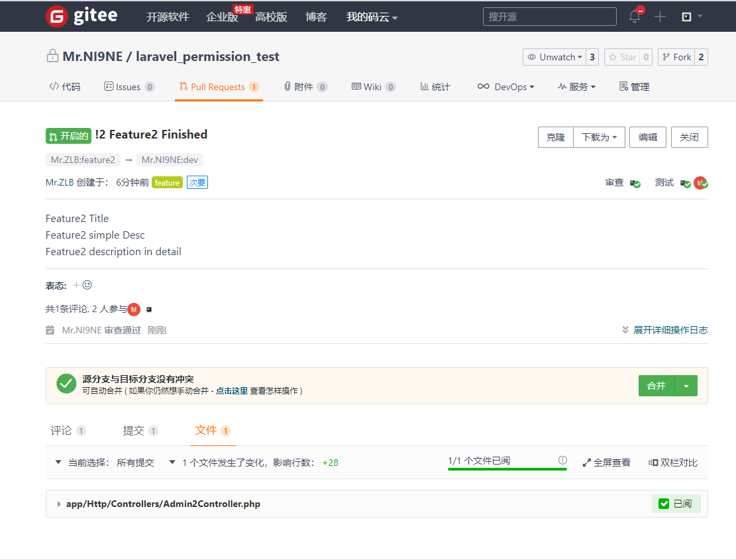Click the Gitee logo icon
Image resolution: width=736 pixels, height=560 pixels.
[57, 17]
